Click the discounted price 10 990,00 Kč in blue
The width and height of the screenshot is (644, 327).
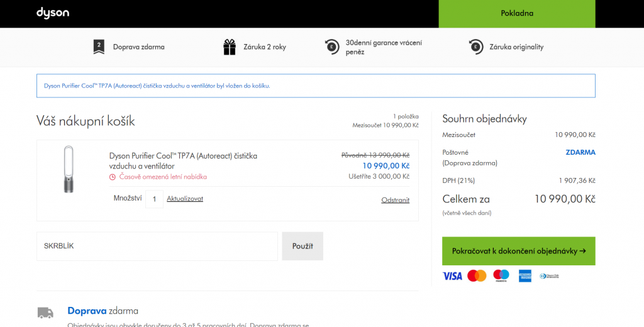(386, 166)
